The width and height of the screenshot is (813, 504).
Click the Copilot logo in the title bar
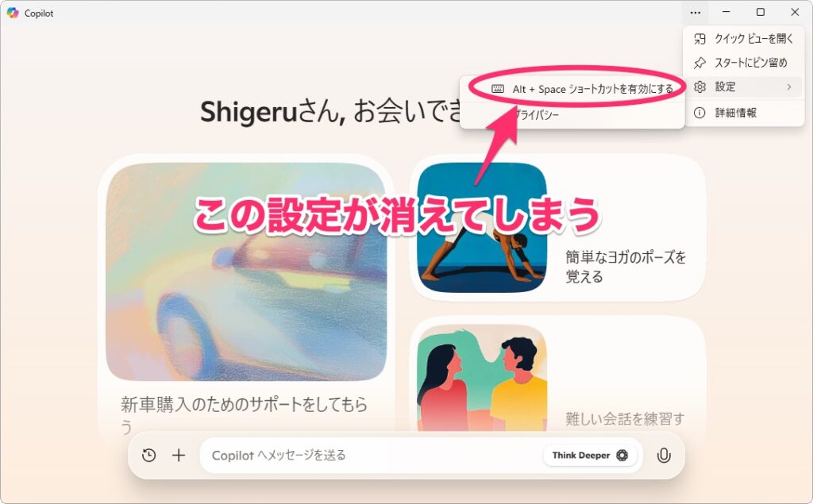tap(13, 13)
